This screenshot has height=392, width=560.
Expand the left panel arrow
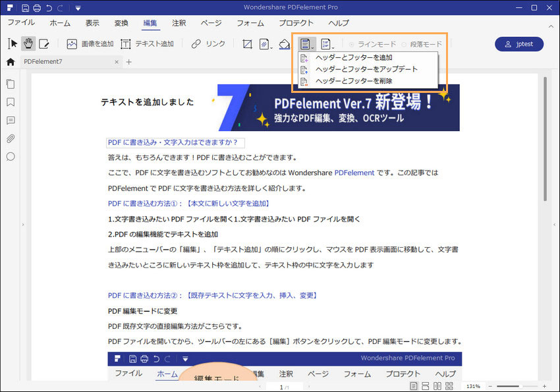tap(23, 225)
